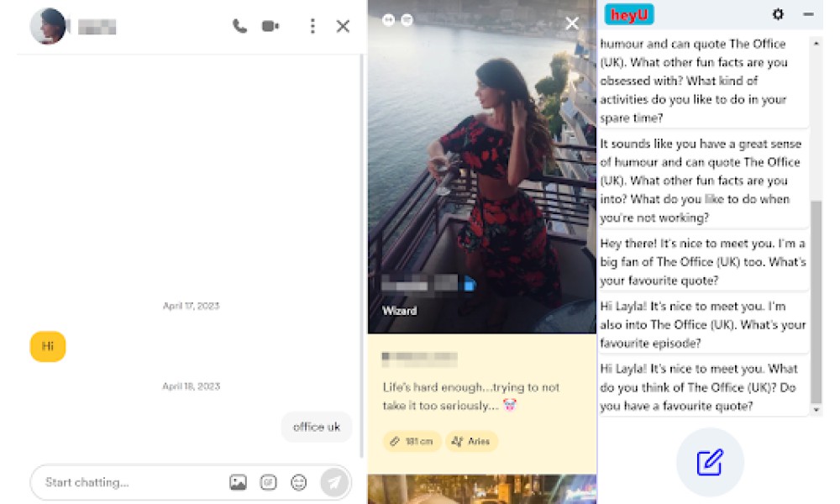Open heyU settings gear
Screen dimensions: 840x504
click(778, 14)
